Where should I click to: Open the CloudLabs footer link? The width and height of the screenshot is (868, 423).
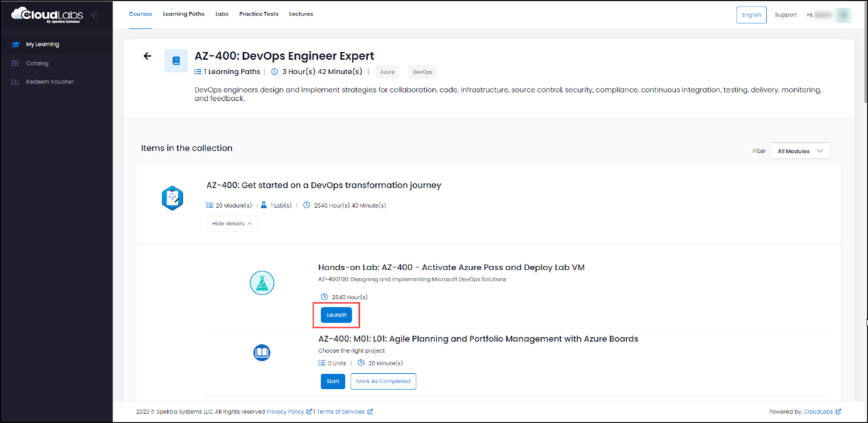818,412
